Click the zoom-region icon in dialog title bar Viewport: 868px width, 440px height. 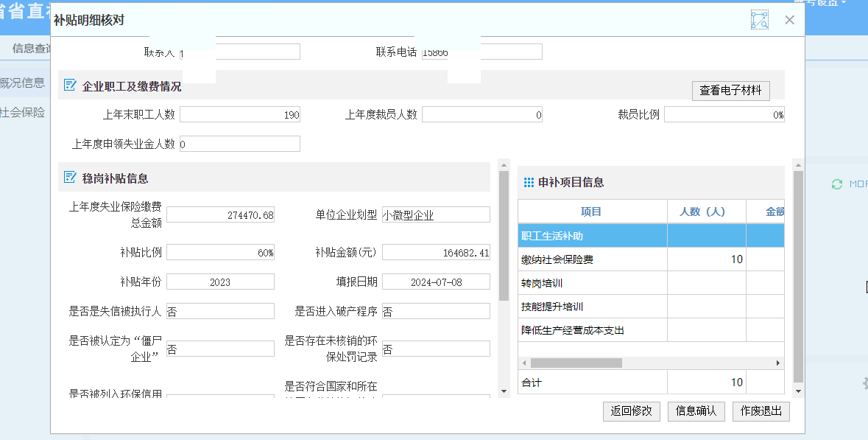click(759, 20)
